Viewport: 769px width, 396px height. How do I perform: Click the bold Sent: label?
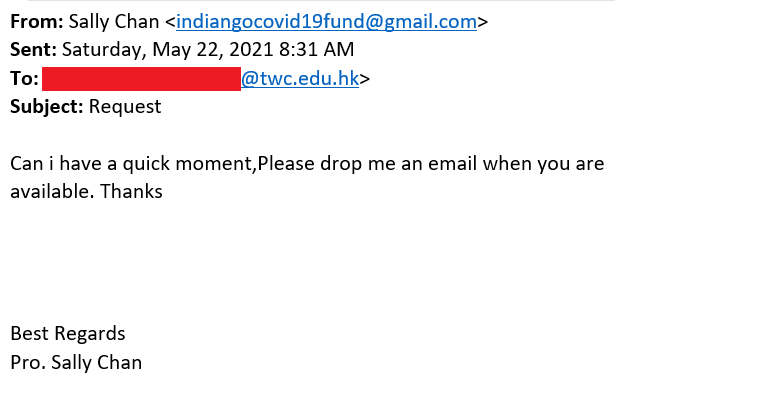(x=33, y=50)
